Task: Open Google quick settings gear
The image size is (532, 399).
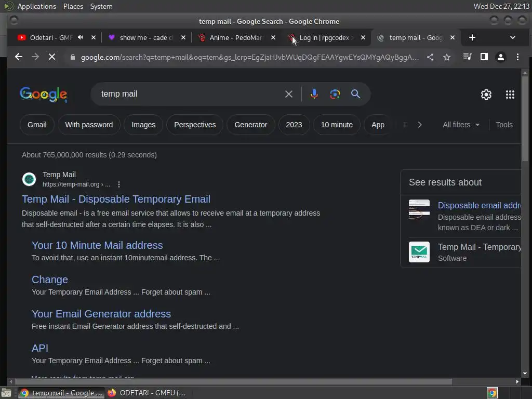Action: pos(486,95)
